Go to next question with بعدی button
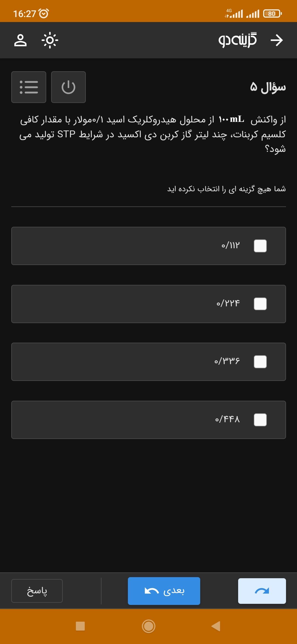 [x=164, y=591]
